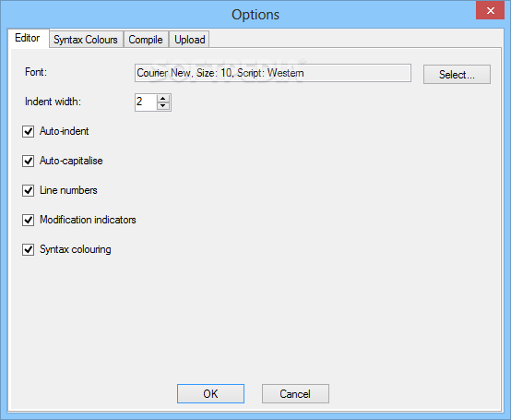This screenshot has width=511, height=420.
Task: Disable the Auto-indent checkbox
Action: [x=28, y=131]
